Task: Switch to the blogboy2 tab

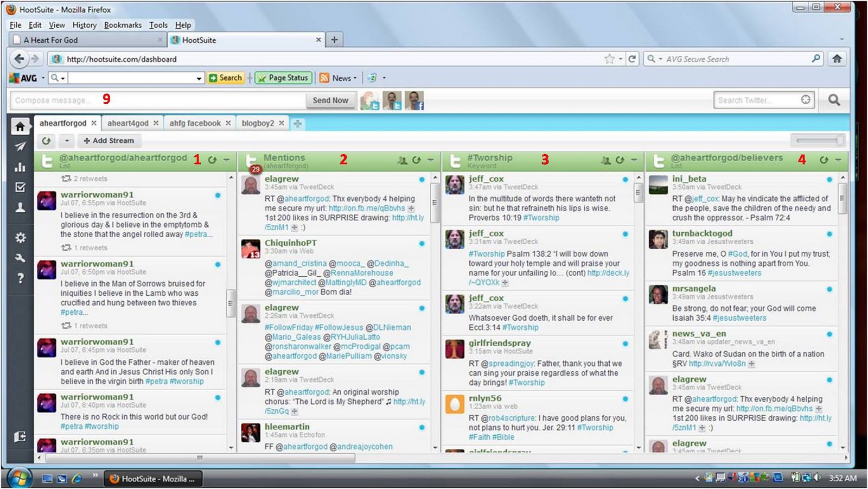Action: (258, 123)
